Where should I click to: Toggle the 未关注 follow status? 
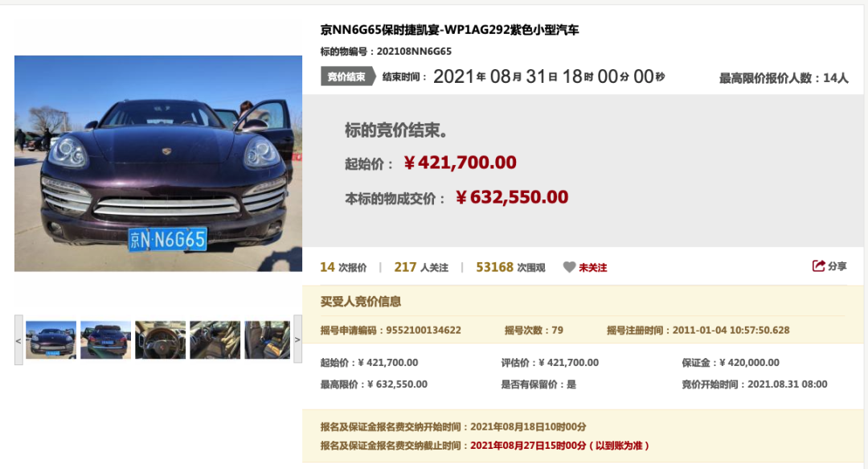(593, 268)
